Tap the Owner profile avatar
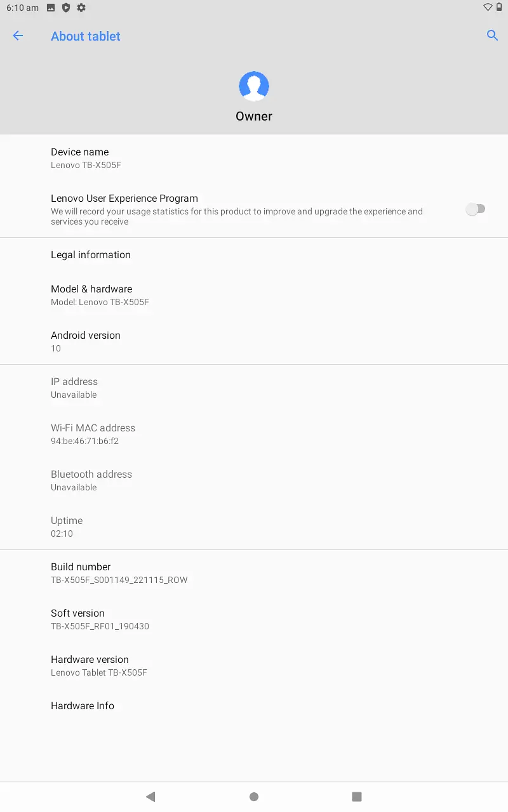This screenshot has height=812, width=508. [x=254, y=86]
